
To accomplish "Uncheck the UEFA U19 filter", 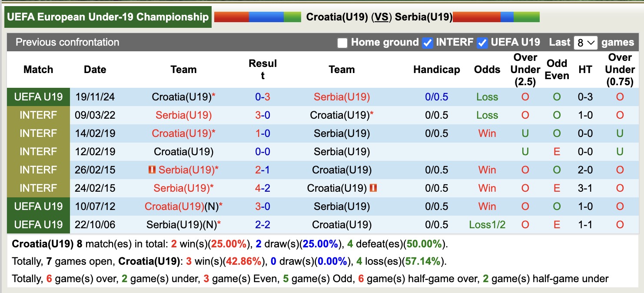I will pyautogui.click(x=481, y=42).
